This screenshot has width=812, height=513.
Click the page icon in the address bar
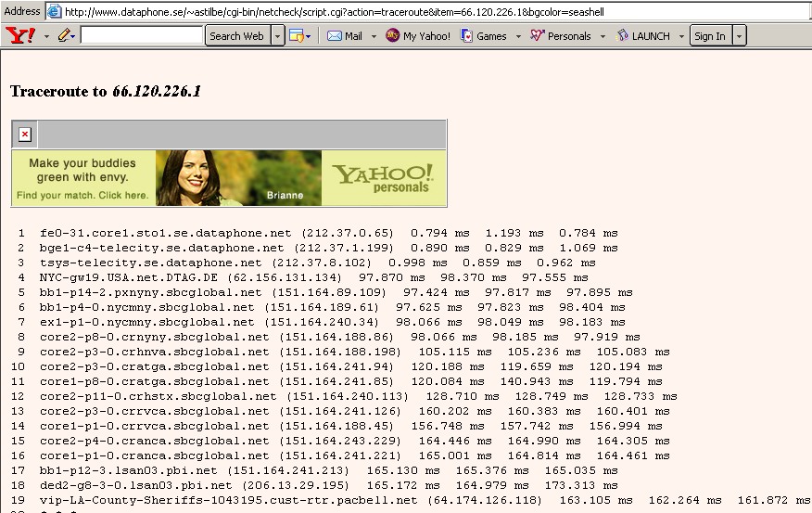(x=55, y=11)
